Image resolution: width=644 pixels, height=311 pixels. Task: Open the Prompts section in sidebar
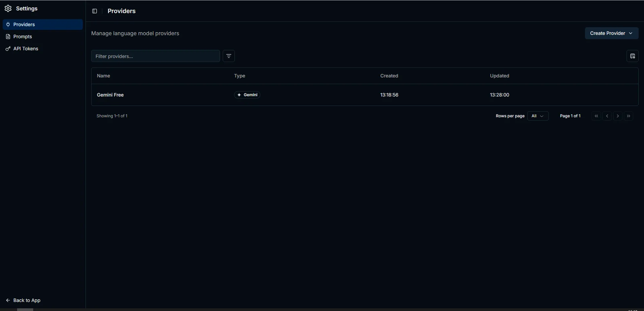43,37
